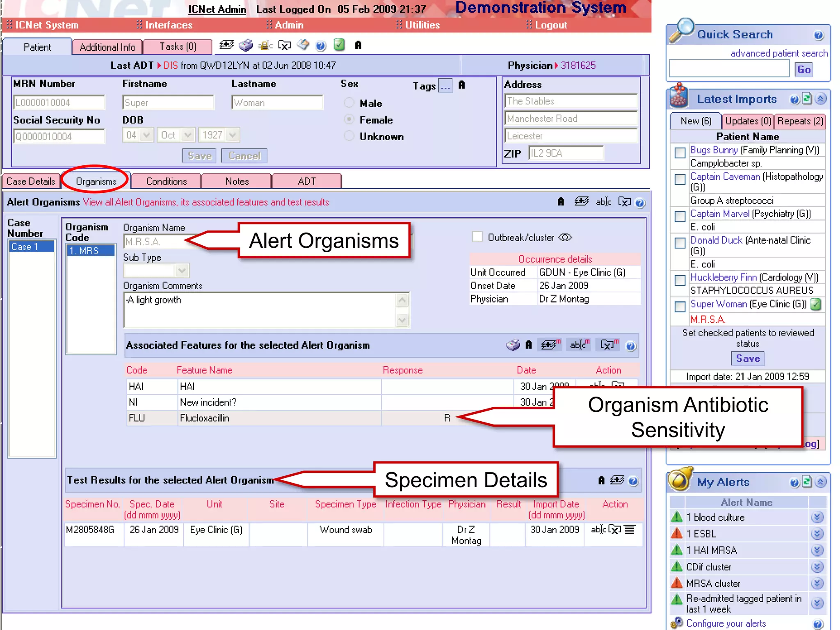Toggle the Outbreak/cluster checkbox
This screenshot has width=840, height=630.
[x=477, y=237]
